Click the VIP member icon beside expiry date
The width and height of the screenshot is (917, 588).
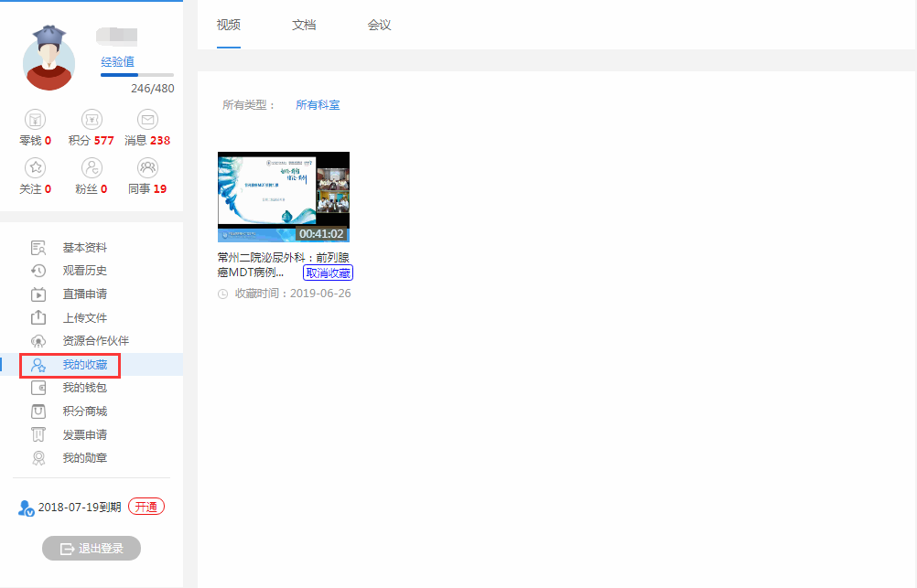pos(26,508)
